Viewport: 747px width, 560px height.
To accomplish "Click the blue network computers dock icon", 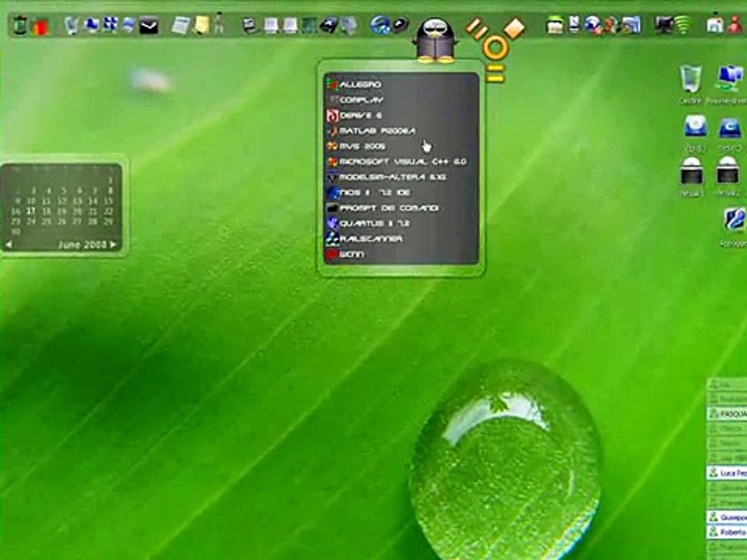I will 91,25.
